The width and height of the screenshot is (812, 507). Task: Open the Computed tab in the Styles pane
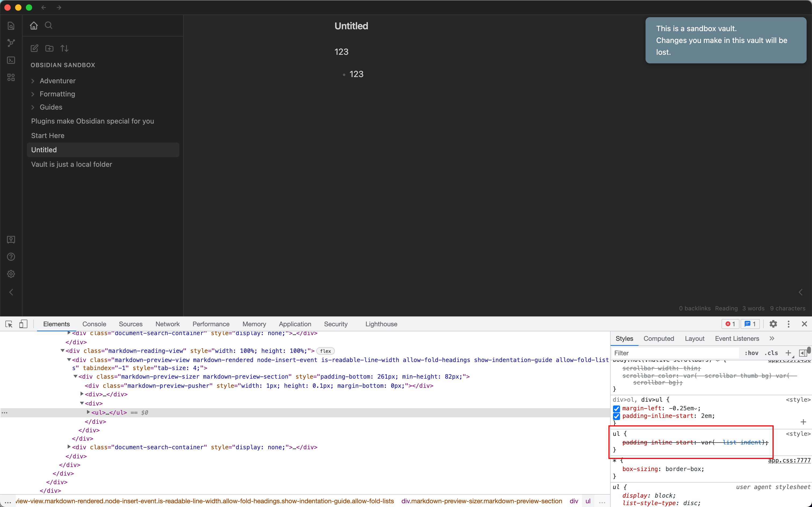pyautogui.click(x=658, y=338)
